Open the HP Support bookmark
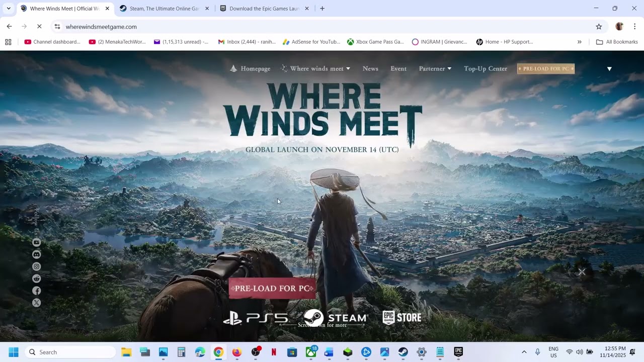Screen dimensions: 644x362 coord(505,42)
